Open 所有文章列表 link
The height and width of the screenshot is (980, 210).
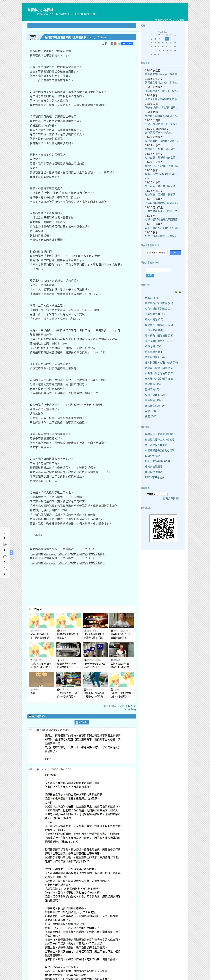(x=170, y=498)
